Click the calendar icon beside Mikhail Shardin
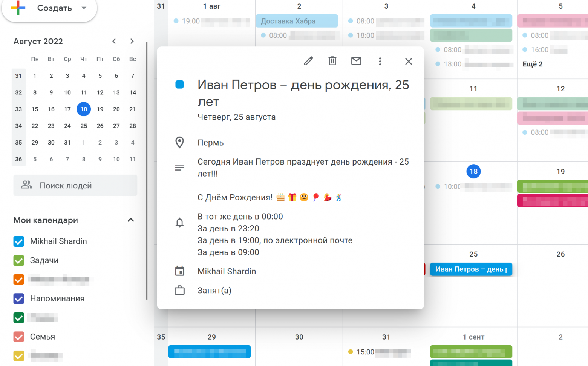The height and width of the screenshot is (366, 588). (x=180, y=271)
